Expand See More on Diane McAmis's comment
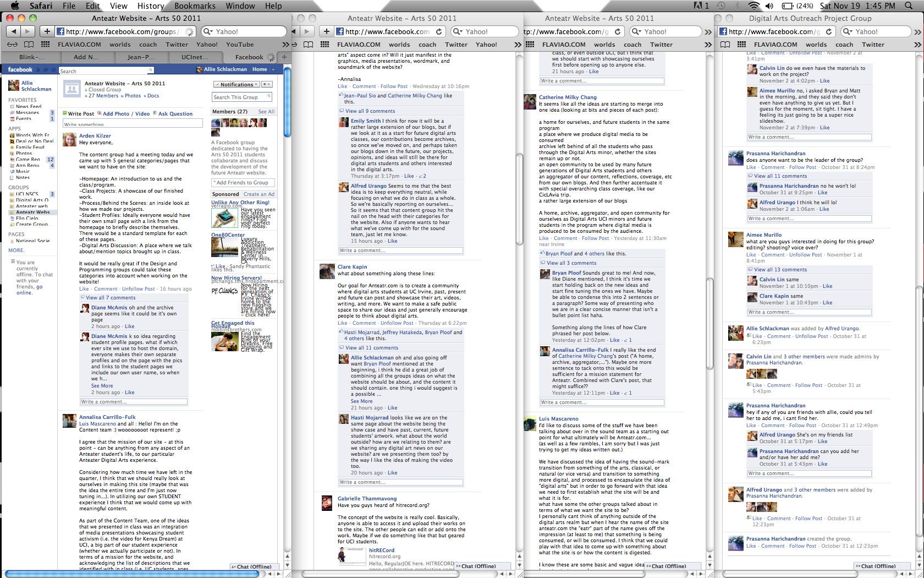This screenshot has height=578, width=924. point(102,386)
